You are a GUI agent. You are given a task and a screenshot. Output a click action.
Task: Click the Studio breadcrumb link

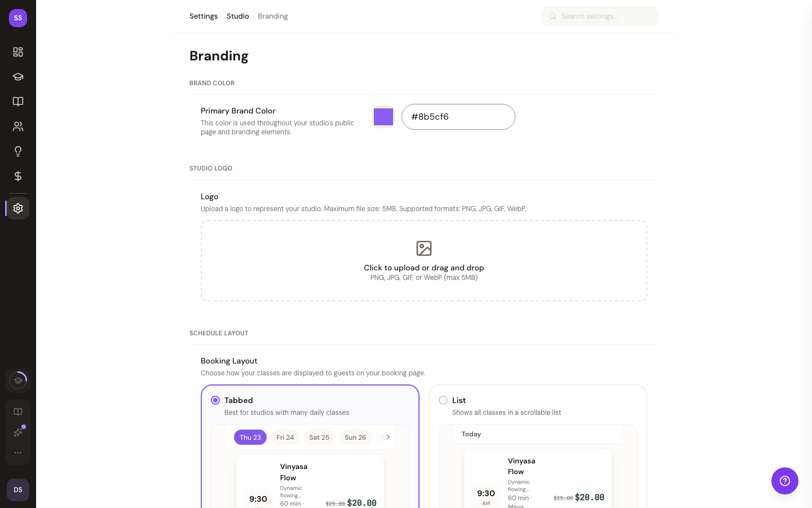[237, 16]
